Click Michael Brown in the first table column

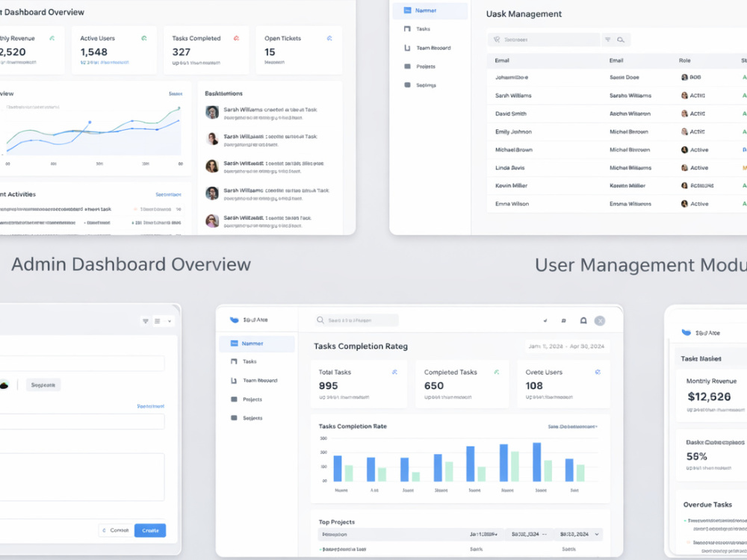[514, 149]
